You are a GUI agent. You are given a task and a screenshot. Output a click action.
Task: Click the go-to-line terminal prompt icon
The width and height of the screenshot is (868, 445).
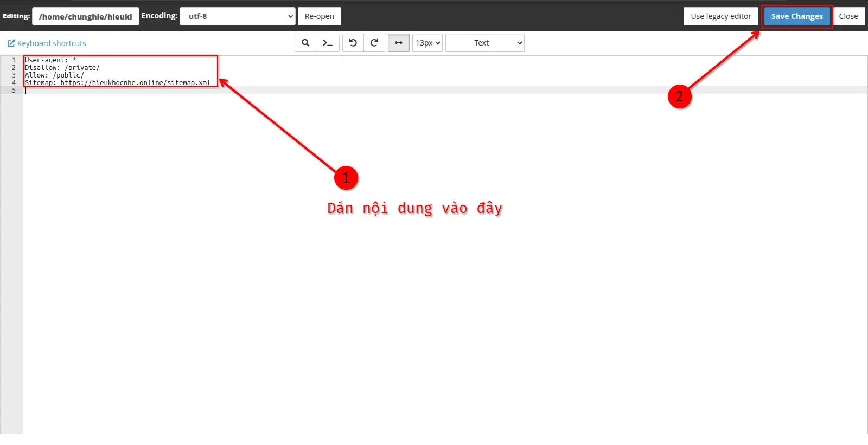click(x=328, y=43)
